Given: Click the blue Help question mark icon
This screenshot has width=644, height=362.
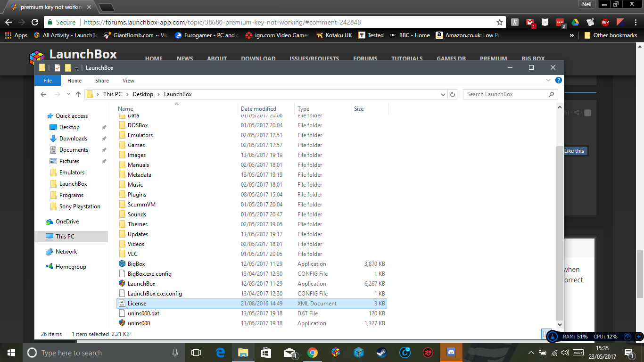Looking at the screenshot, I should 559,81.
